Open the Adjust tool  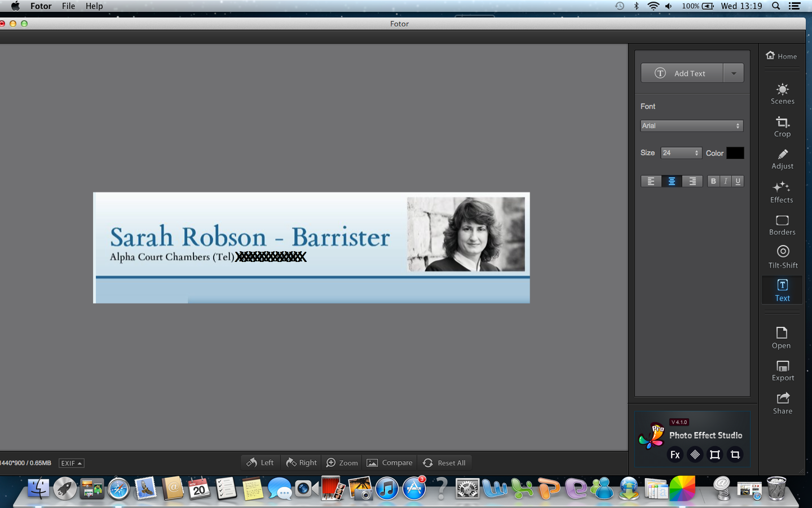(x=782, y=160)
